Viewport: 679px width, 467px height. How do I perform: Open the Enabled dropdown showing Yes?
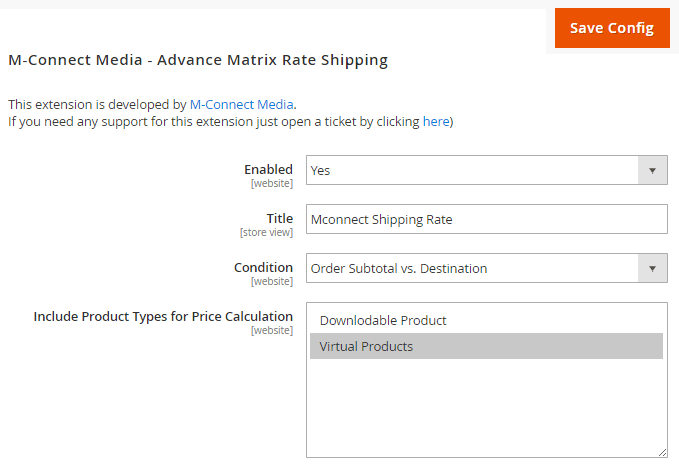(x=472, y=170)
